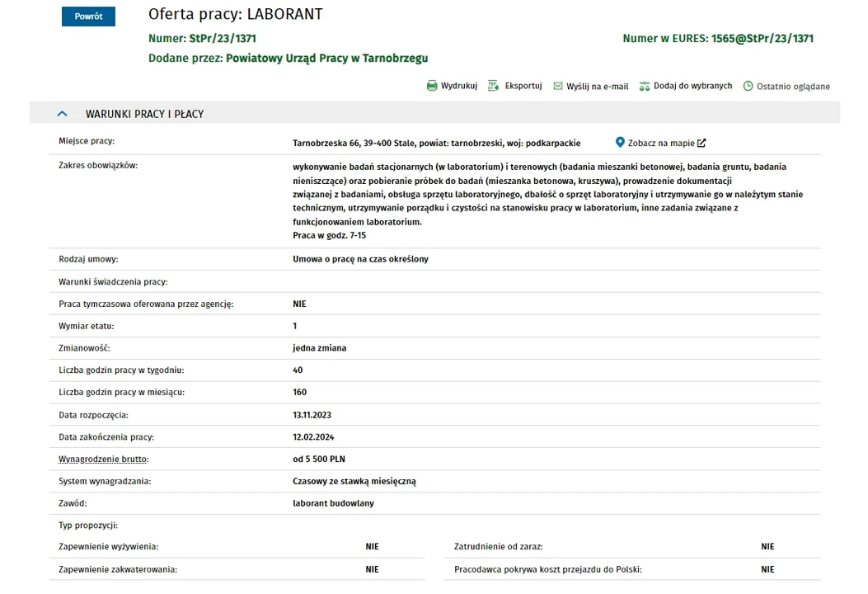Click the Zmianowość label
This screenshot has height=594, width=868.
(x=84, y=348)
